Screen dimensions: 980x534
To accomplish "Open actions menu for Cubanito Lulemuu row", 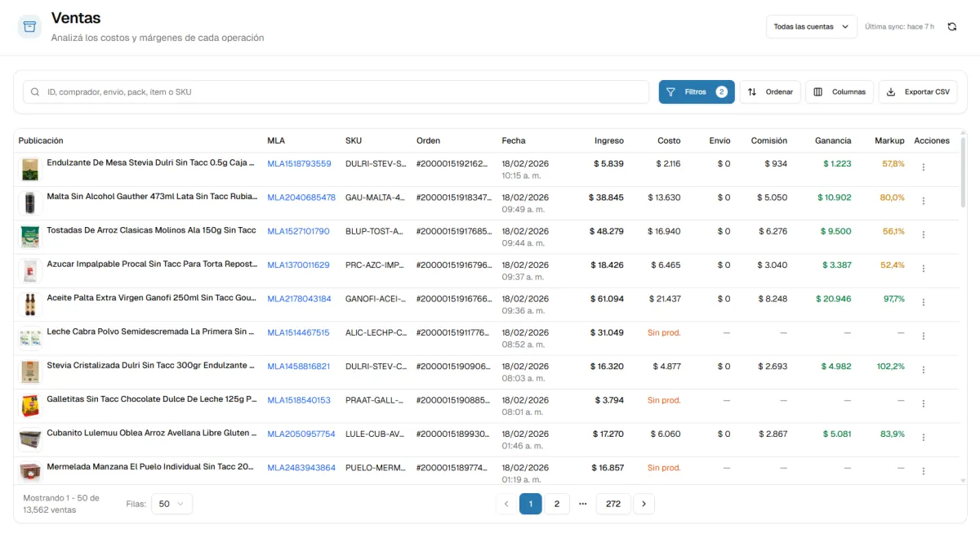I will pyautogui.click(x=924, y=437).
